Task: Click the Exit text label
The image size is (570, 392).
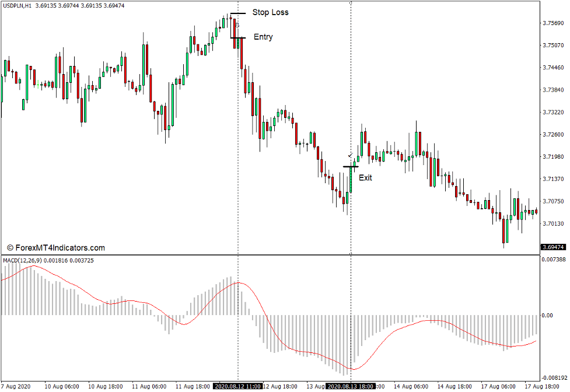Action: tap(367, 178)
